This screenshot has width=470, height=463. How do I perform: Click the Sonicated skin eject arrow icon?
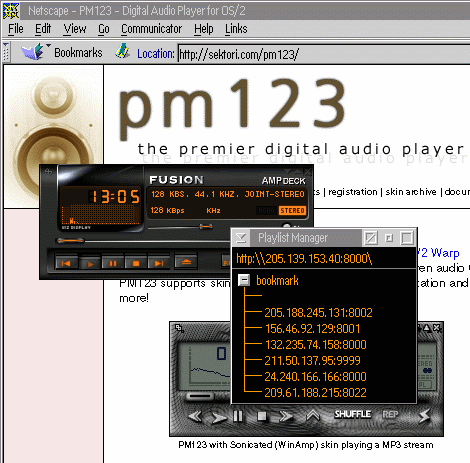point(313,415)
